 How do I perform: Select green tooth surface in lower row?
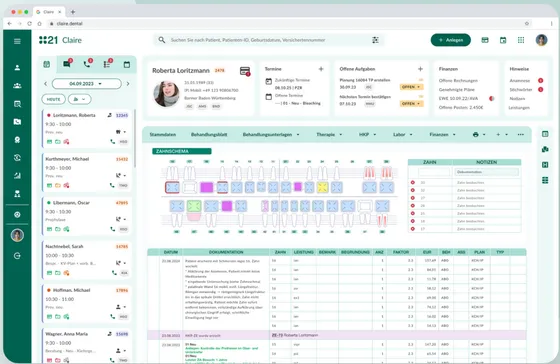194,206
